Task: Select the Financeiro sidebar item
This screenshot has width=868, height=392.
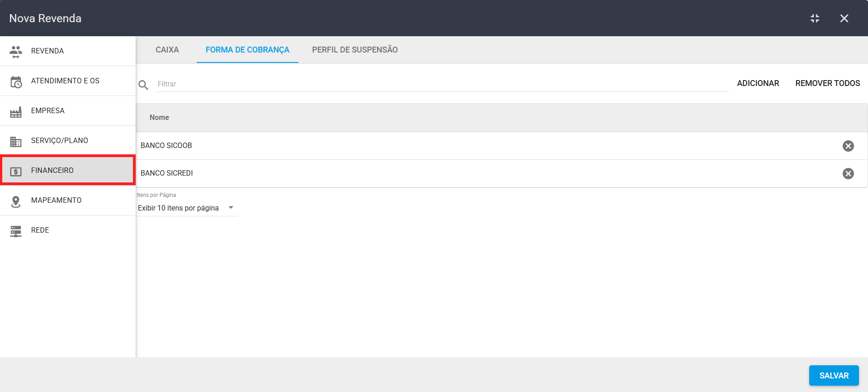Action: [x=68, y=170]
